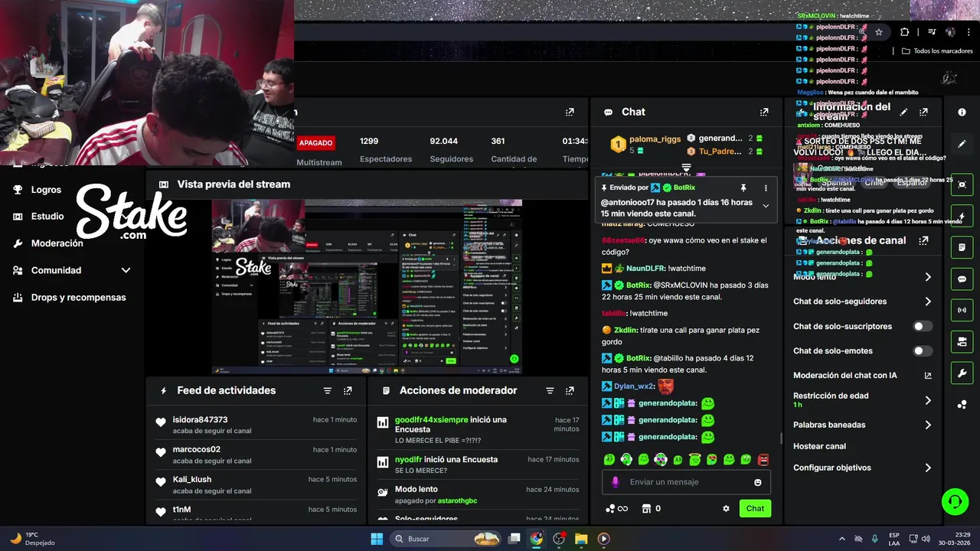Click follower marcocos02 in activity feed

(x=196, y=449)
